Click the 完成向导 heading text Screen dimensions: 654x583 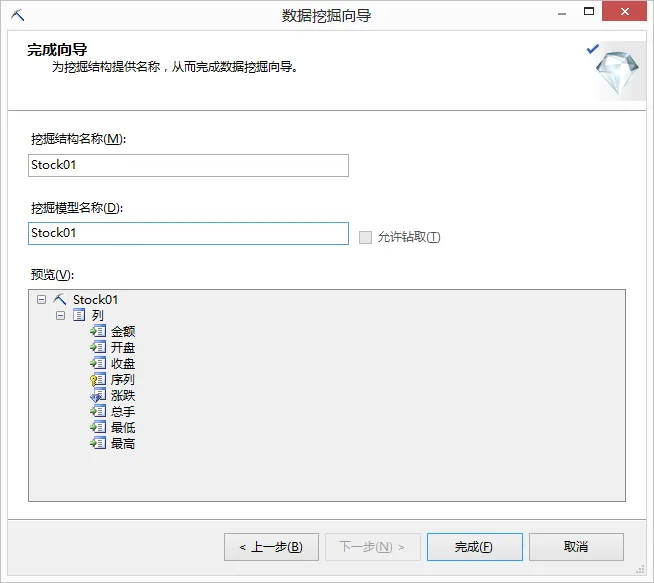57,50
